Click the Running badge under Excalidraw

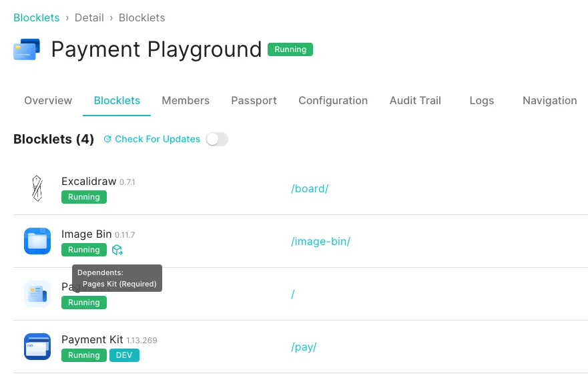[84, 197]
